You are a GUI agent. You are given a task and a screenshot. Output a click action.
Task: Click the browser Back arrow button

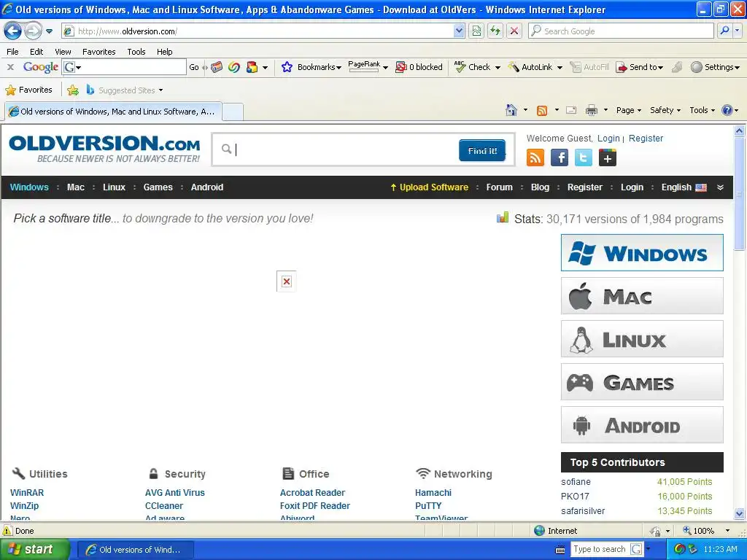[x=13, y=31]
